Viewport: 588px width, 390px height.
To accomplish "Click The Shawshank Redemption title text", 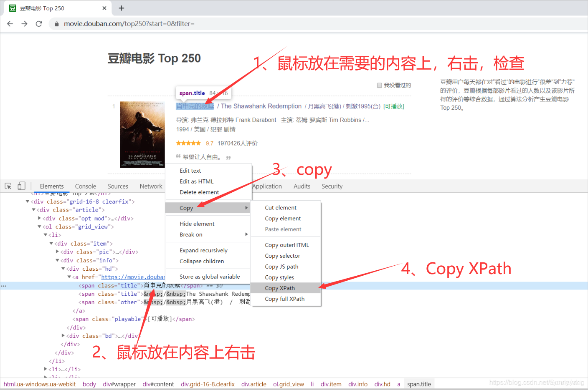I will click(x=261, y=106).
